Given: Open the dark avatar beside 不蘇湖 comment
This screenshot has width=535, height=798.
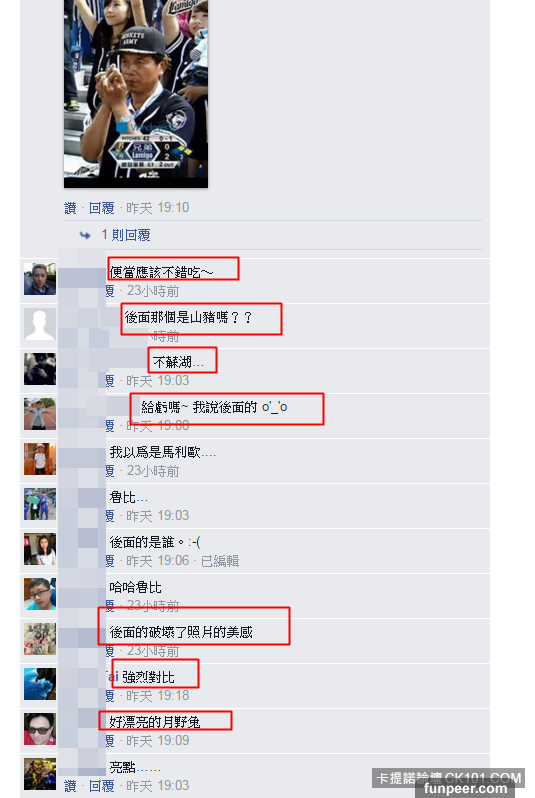Looking at the screenshot, I should 40,369.
